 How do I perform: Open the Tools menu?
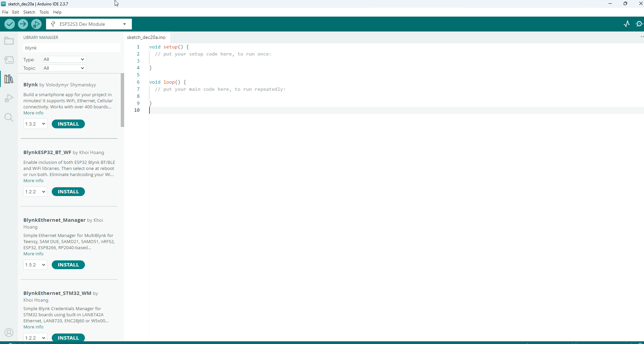point(44,12)
